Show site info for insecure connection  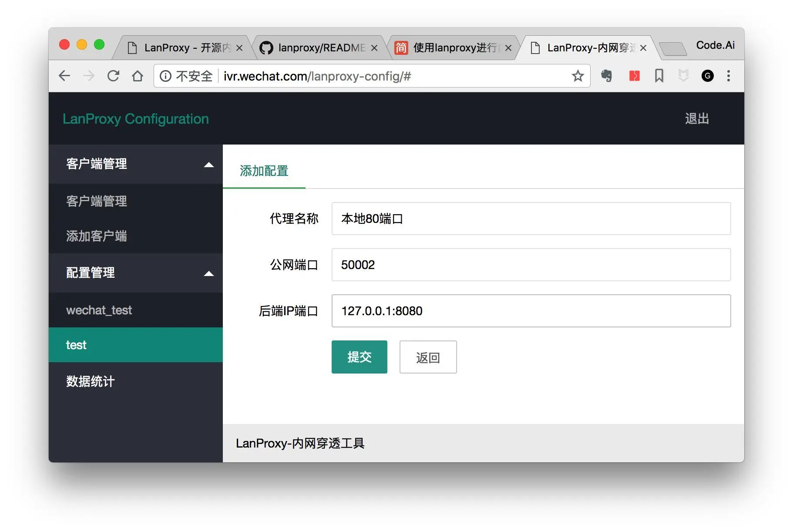166,76
